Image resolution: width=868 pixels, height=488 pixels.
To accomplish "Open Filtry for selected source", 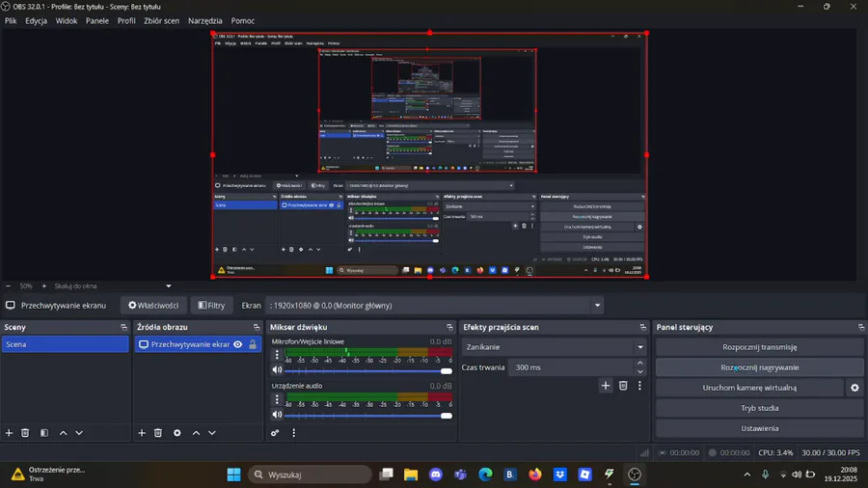I will coord(211,306).
